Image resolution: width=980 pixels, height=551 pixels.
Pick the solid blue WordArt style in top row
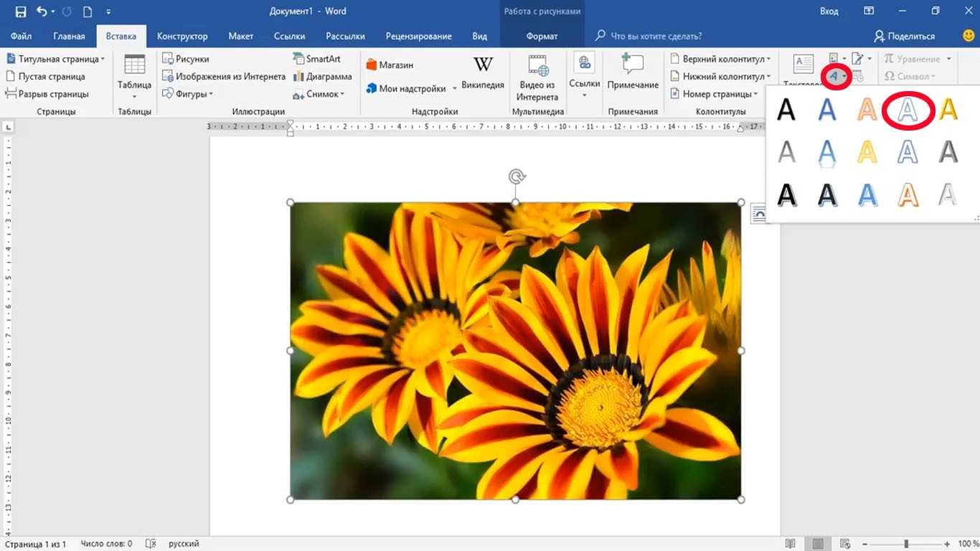click(827, 110)
